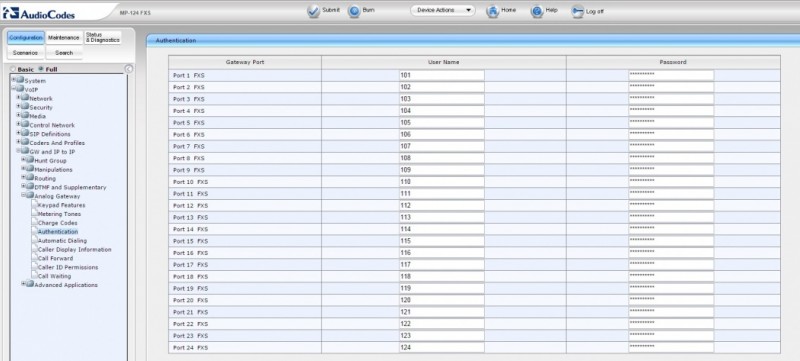Expand the System tree node

click(14, 80)
